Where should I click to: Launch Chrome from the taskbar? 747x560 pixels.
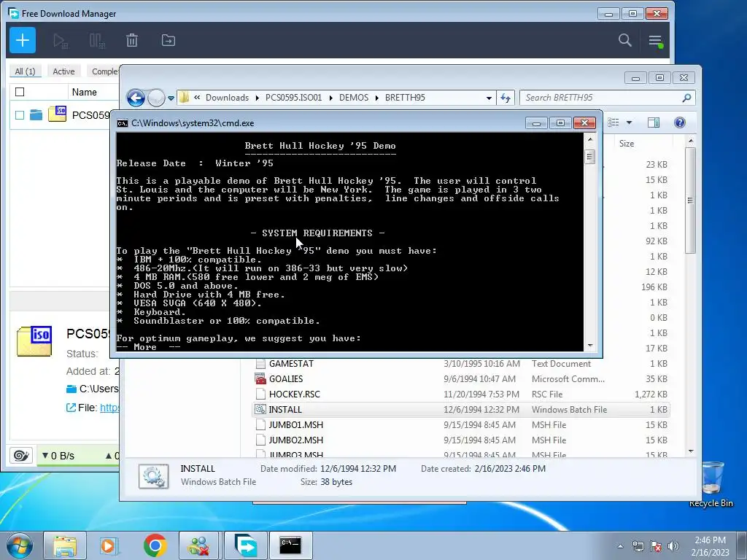[155, 545]
